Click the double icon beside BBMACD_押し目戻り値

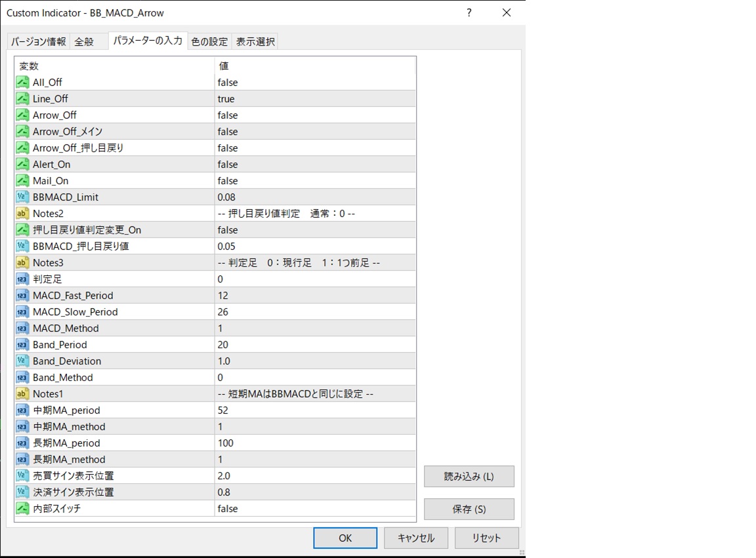22,246
